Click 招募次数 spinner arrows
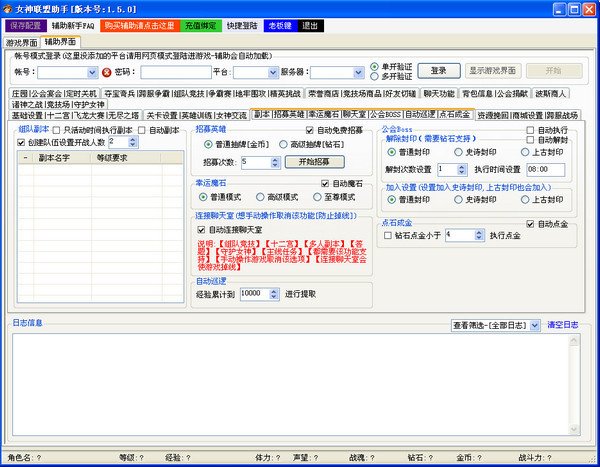This screenshot has width=600, height=467. [x=275, y=162]
